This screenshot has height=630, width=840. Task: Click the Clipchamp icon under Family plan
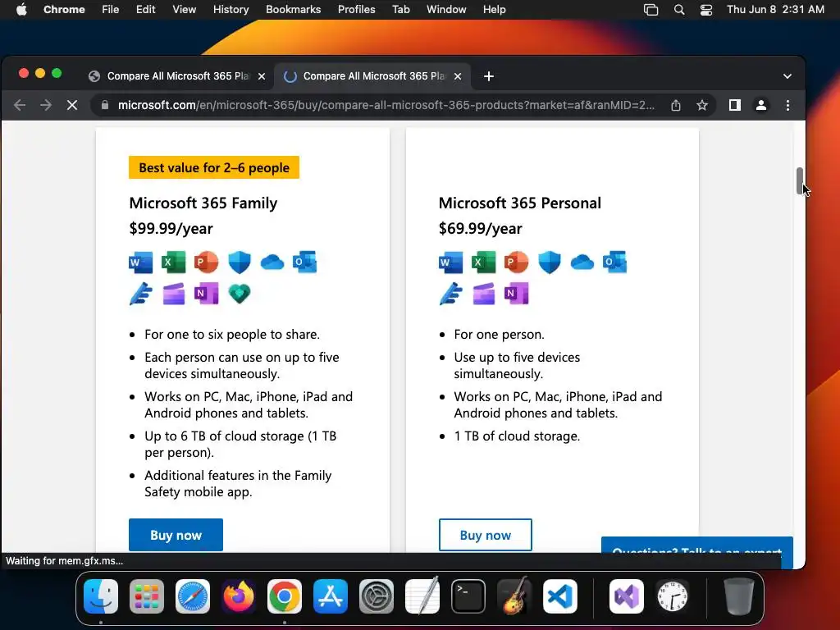[174, 294]
